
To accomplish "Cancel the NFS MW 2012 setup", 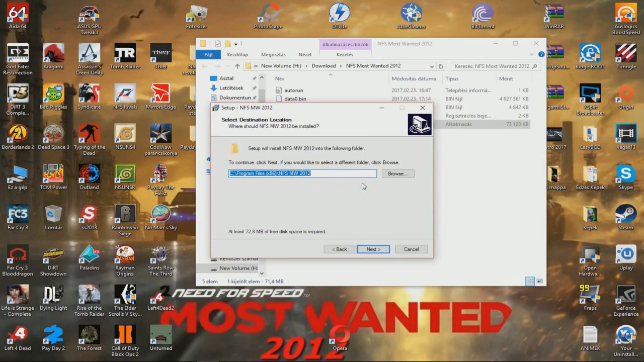I will click(411, 249).
